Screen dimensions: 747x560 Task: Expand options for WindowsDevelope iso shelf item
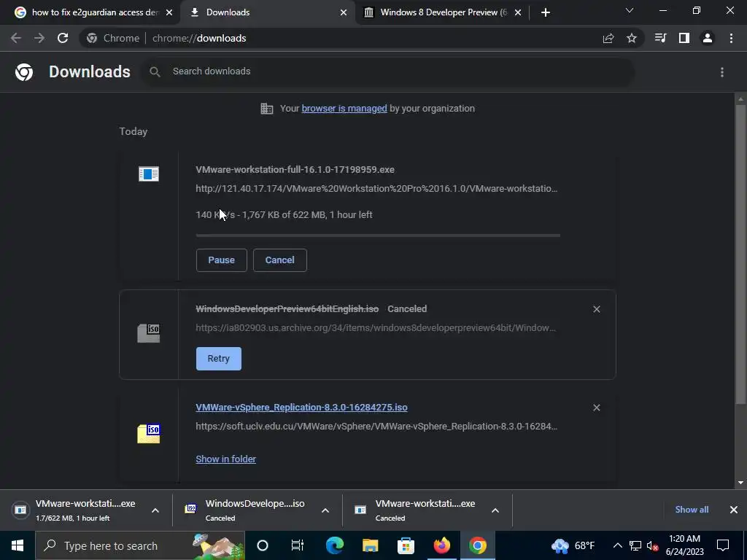coord(325,510)
